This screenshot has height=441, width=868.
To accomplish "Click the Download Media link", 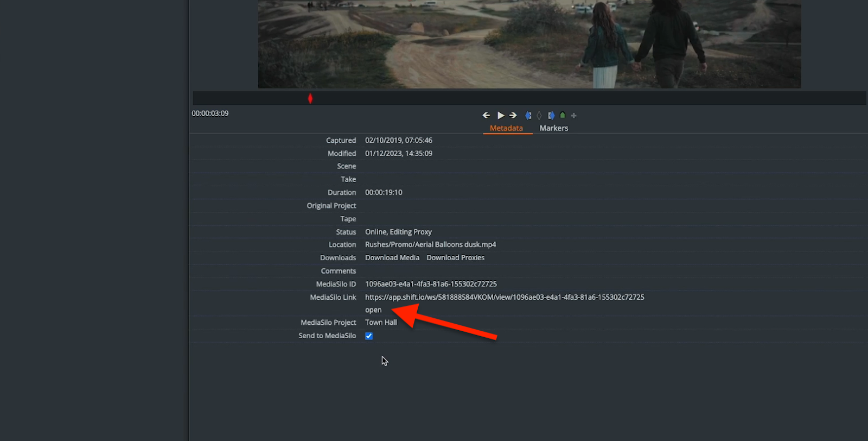I will 392,257.
